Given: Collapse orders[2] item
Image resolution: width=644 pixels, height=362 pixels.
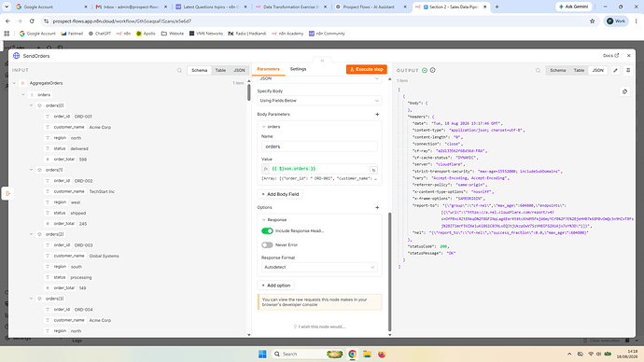Looking at the screenshot, I should point(31,234).
